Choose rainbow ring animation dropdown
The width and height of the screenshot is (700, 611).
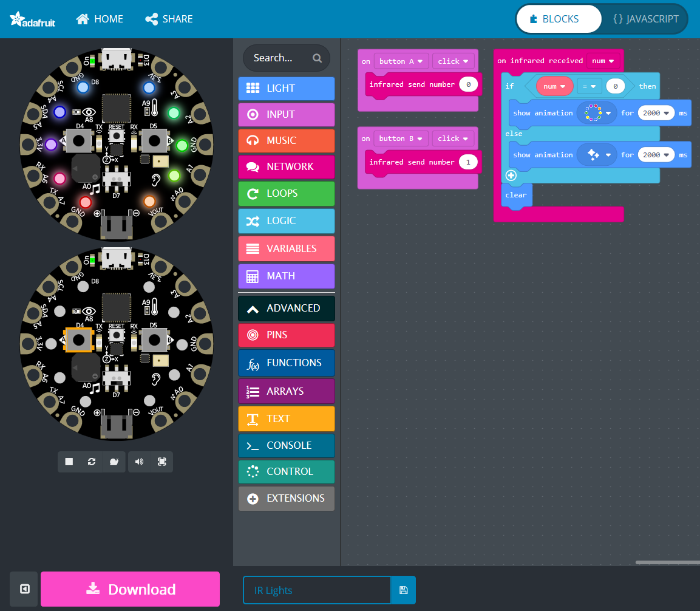597,113
